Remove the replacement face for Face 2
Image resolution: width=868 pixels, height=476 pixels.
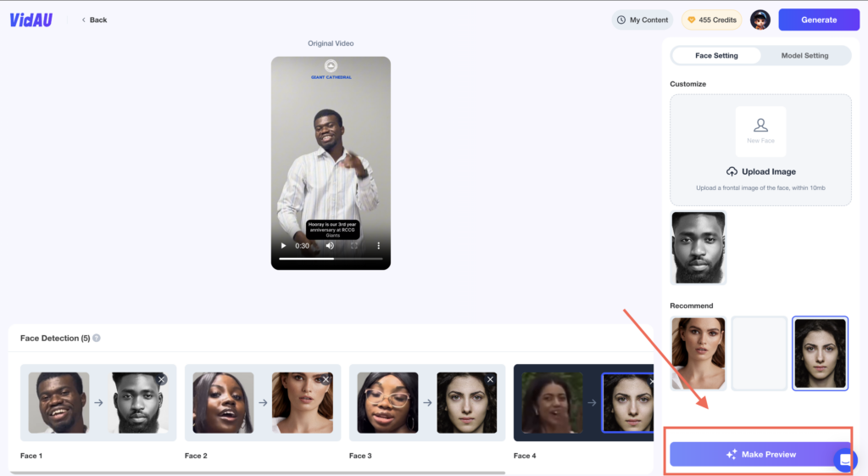(x=326, y=379)
